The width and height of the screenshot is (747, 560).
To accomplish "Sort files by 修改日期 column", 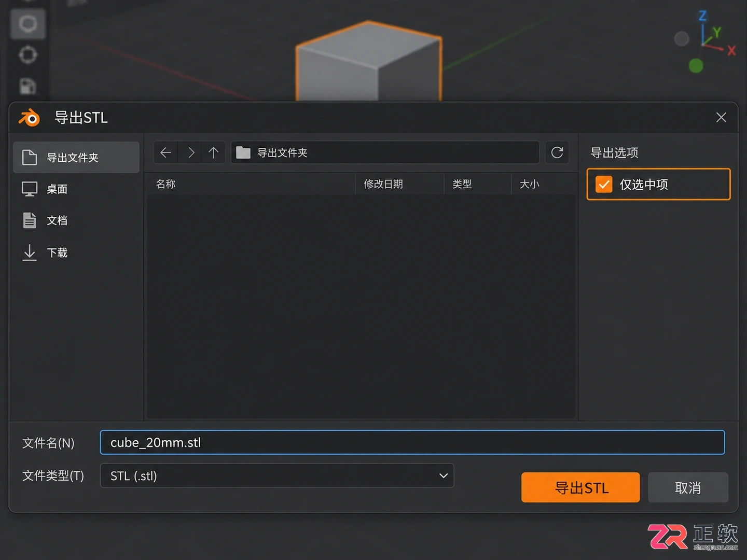I will click(x=399, y=184).
